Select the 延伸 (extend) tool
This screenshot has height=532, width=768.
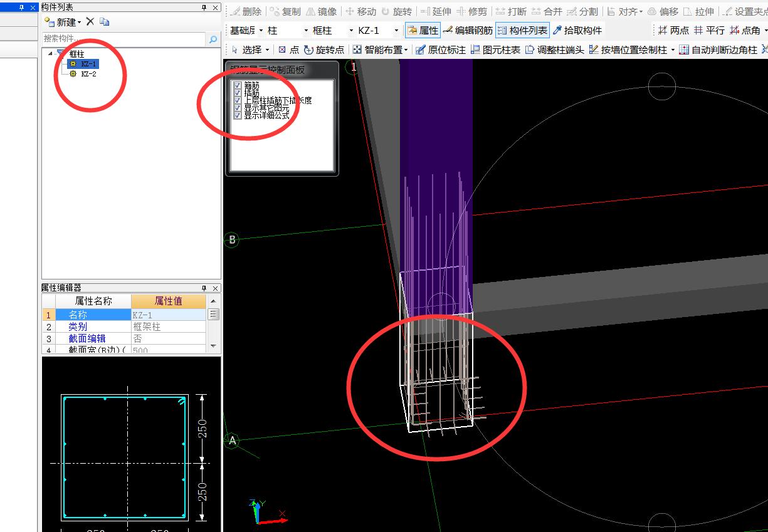(x=436, y=11)
